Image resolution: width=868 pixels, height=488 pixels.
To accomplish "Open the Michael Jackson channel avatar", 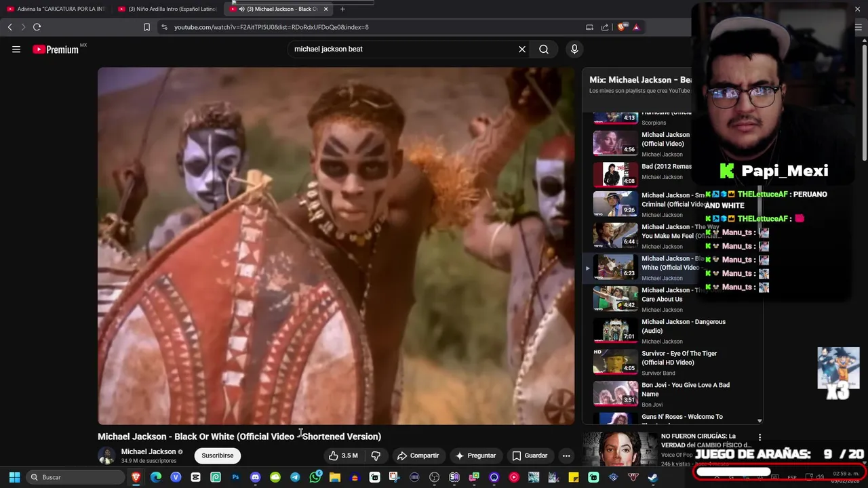I will (107, 455).
